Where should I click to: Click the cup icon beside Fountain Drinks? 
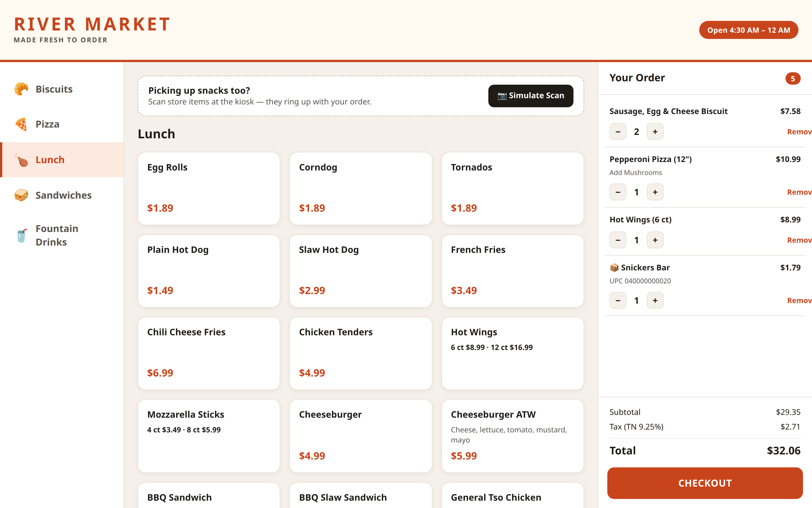pos(21,236)
